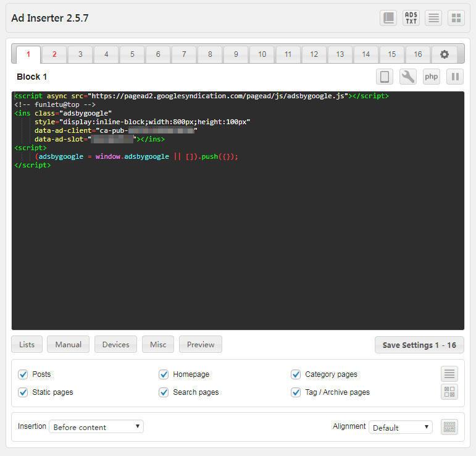476x456 pixels.
Task: Click the style attribute code line
Action: [143, 122]
